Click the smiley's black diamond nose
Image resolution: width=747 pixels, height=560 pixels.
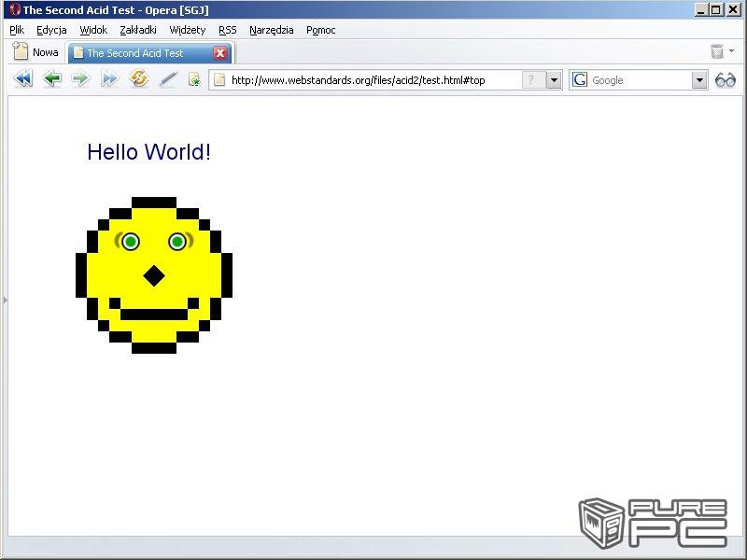pyautogui.click(x=154, y=275)
